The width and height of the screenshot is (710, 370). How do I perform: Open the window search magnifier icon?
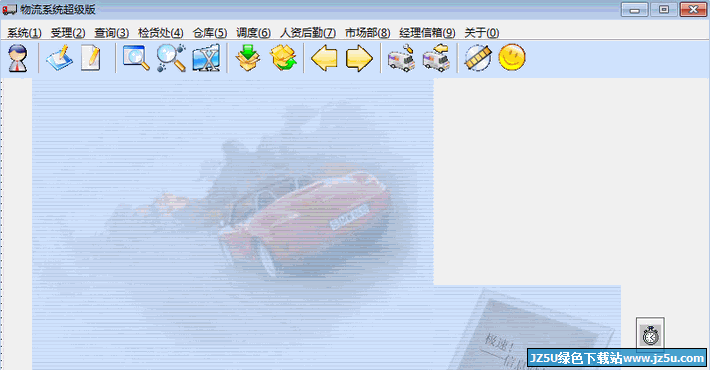pos(136,58)
